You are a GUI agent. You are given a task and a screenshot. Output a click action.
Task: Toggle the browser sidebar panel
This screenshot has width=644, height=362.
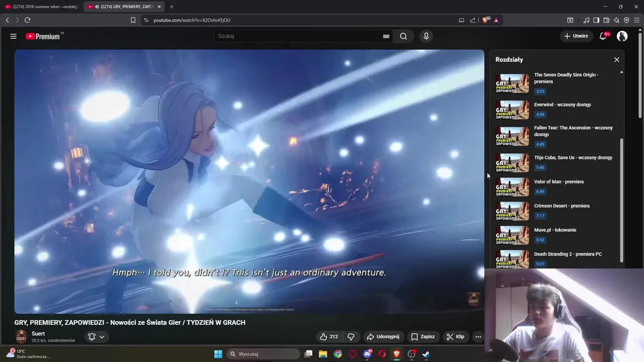click(596, 20)
